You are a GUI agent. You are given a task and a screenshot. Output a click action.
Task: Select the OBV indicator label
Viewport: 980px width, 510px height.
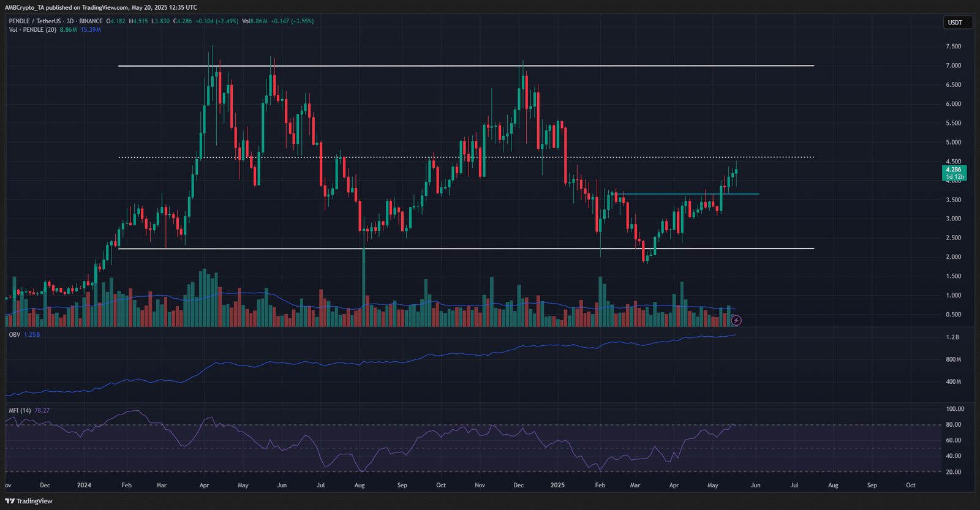(15, 335)
